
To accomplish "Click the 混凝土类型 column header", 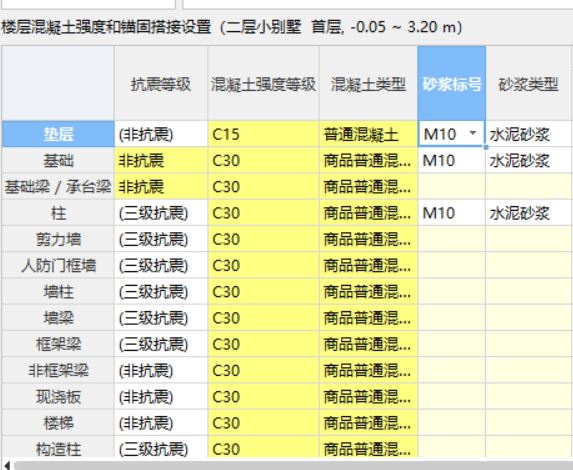I will (x=368, y=84).
